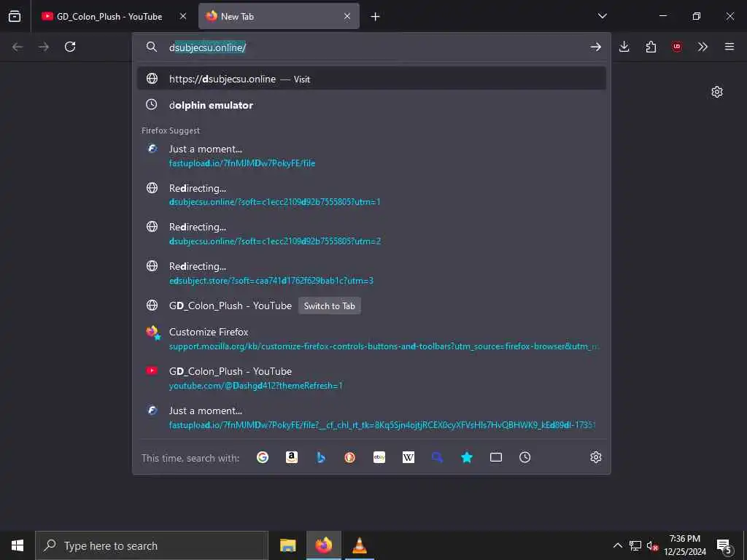Image resolution: width=747 pixels, height=560 pixels.
Task: Open VLC media player from the taskbar
Action: coord(360,545)
